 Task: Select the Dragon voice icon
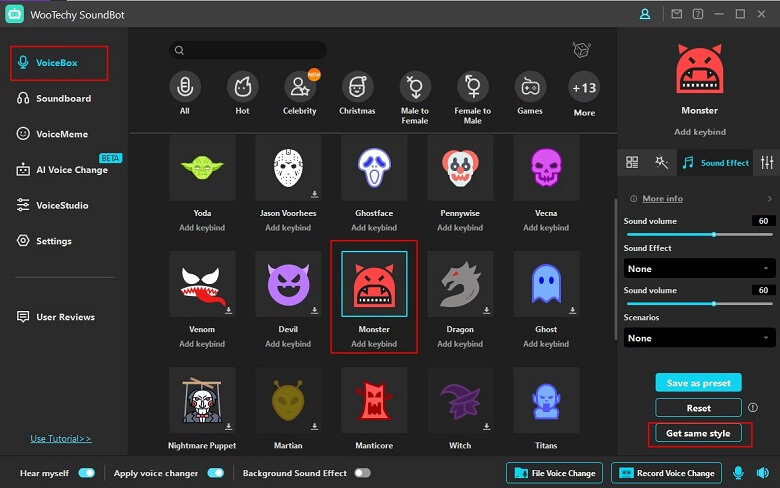pyautogui.click(x=460, y=285)
